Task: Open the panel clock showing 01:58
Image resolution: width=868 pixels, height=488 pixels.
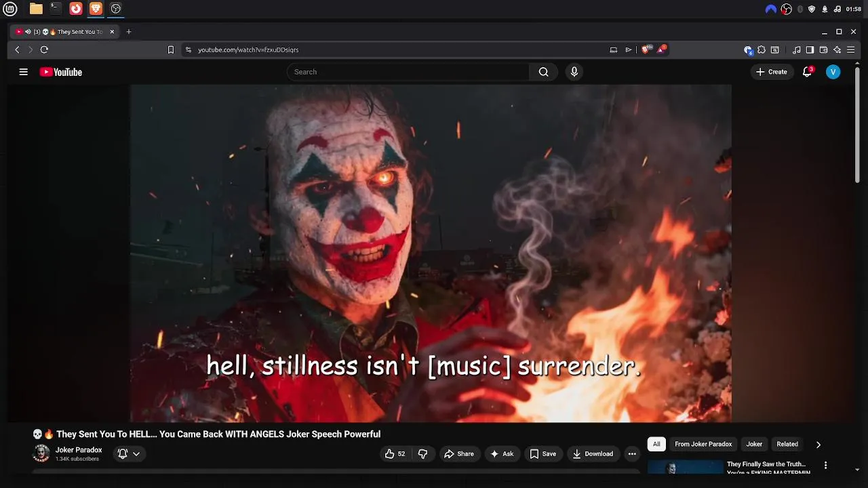Action: point(854,9)
